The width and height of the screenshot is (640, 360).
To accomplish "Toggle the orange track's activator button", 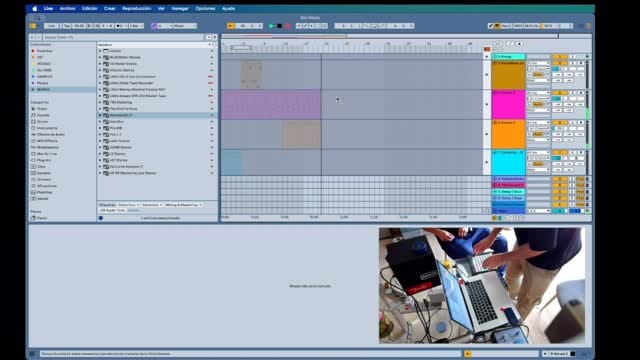I will pyautogui.click(x=560, y=122).
